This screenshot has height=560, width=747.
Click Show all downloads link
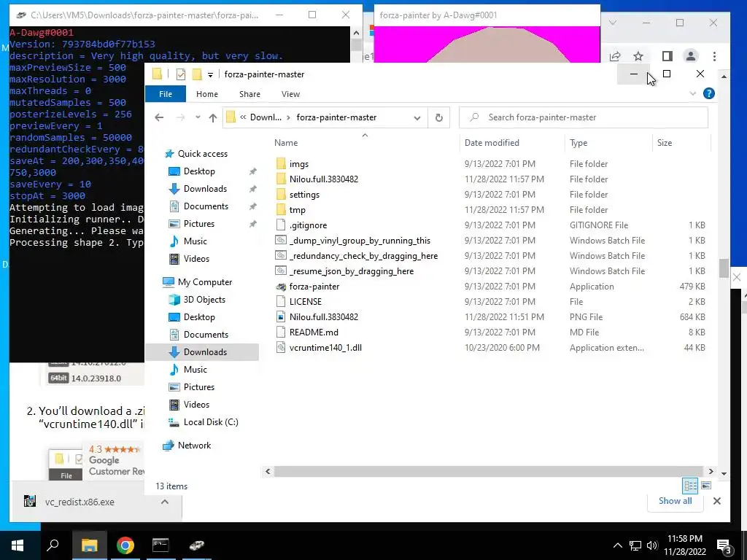(x=675, y=500)
